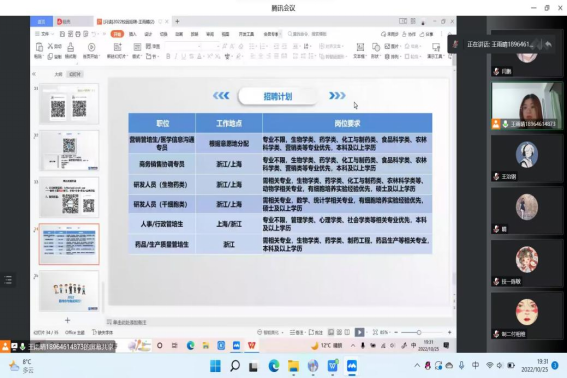The width and height of the screenshot is (567, 378).
Task: Switch to the 插入 ribbon tab
Action: 133,34
